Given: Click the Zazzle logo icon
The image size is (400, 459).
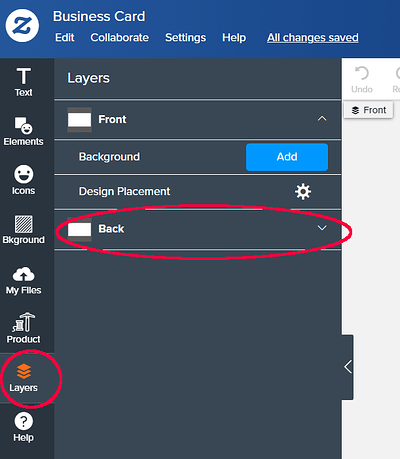Looking at the screenshot, I should coord(22,26).
